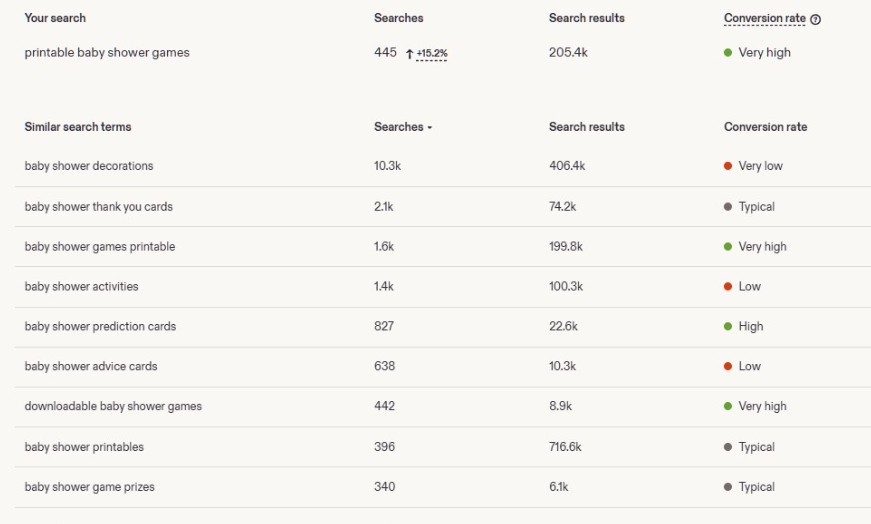Click the printable baby shower games search term
Image resolution: width=871 pixels, height=524 pixels.
107,53
